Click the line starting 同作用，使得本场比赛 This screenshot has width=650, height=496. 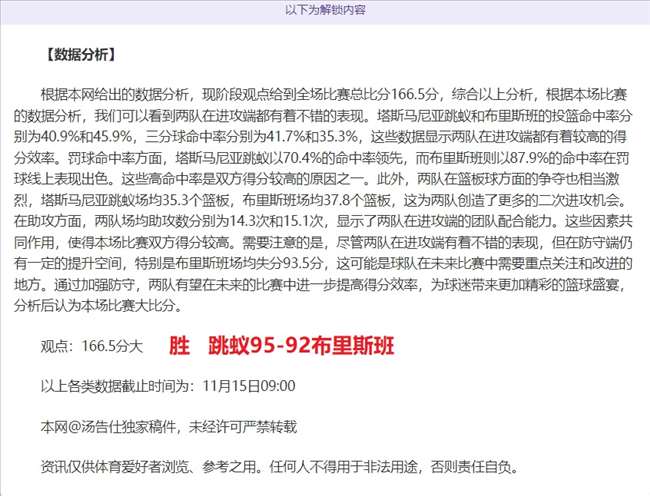[323, 242]
